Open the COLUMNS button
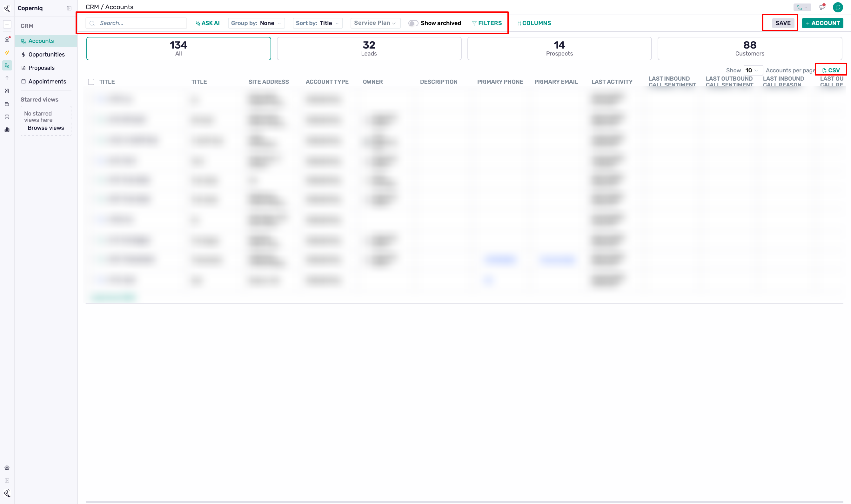851x504 pixels. coord(533,23)
